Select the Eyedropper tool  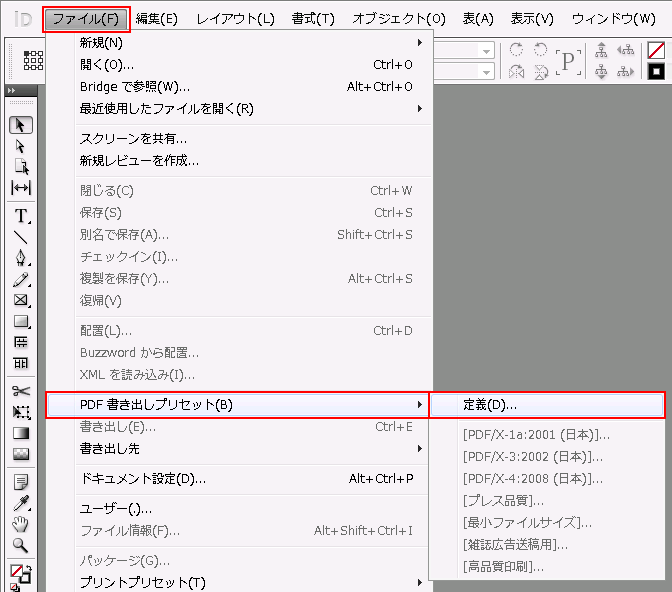pos(21,503)
